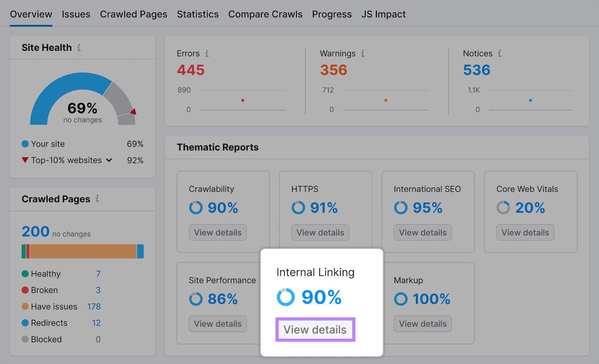Viewport: 599px width, 364px height.
Task: Click the crawled pages stacked bar
Action: tap(82, 251)
